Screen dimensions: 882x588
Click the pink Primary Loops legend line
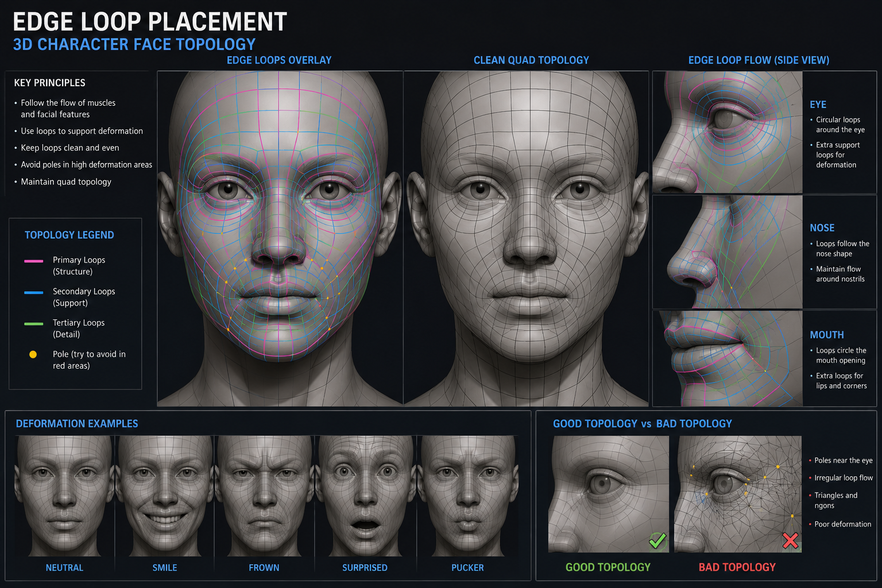click(x=33, y=261)
